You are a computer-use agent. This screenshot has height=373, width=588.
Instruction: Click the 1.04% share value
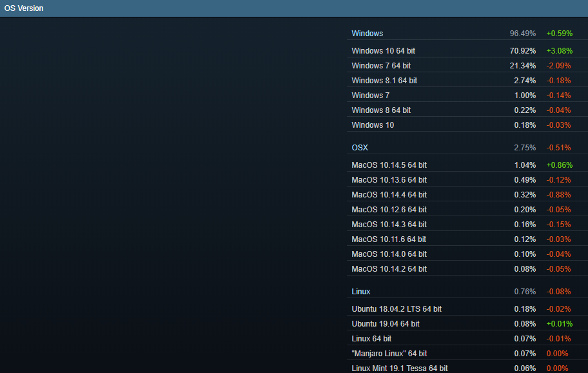tap(525, 165)
